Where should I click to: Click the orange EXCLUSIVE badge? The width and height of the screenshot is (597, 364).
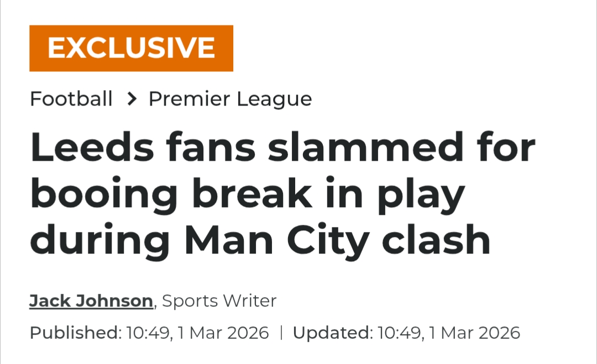(x=131, y=48)
